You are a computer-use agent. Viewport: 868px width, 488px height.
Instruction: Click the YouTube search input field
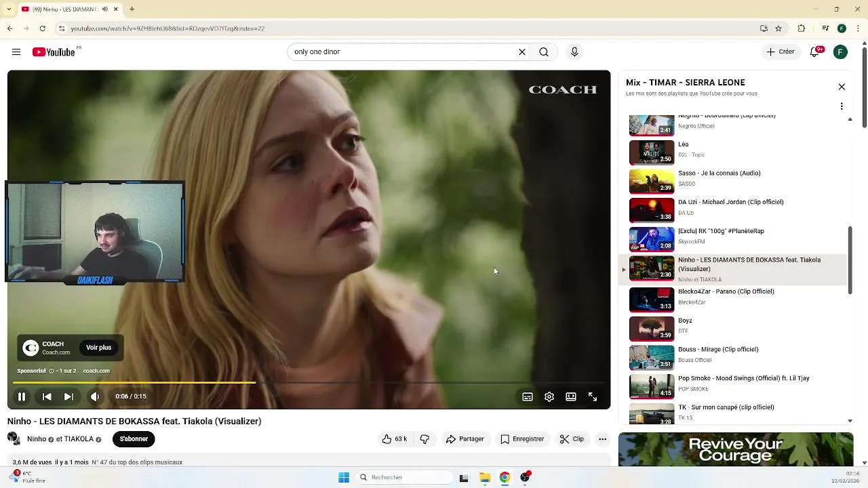click(403, 52)
